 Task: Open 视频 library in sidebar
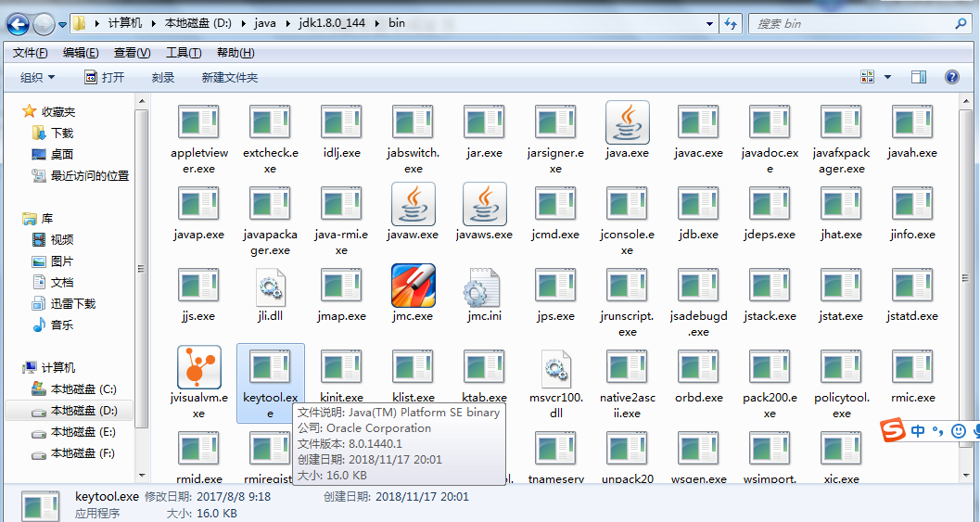pos(62,240)
